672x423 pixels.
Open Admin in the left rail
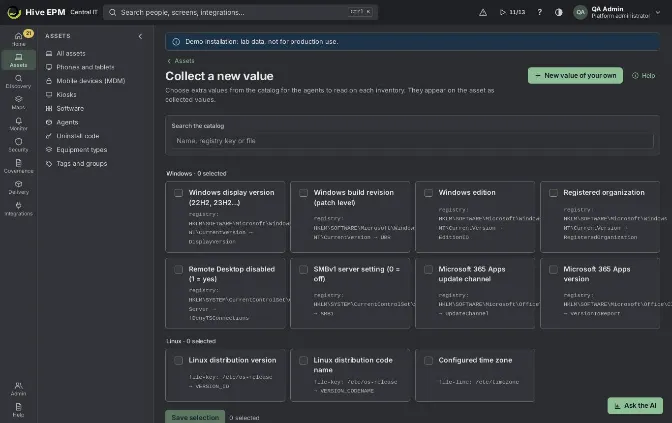point(18,389)
